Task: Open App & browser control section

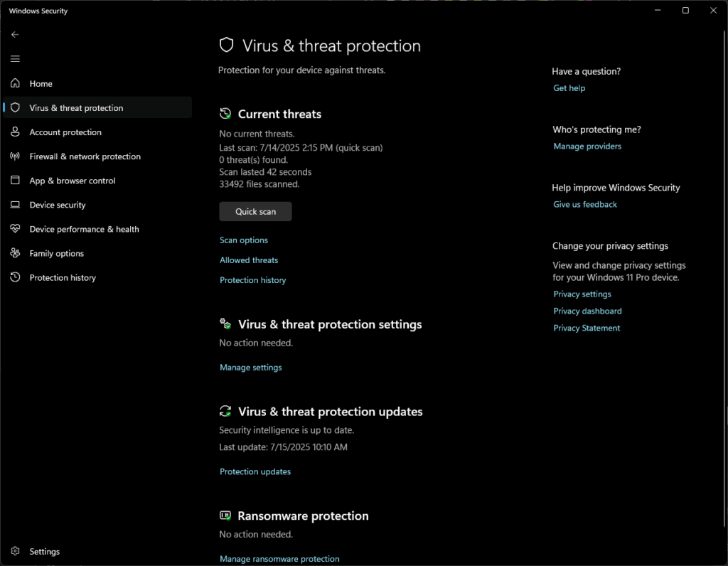Action: [73, 180]
